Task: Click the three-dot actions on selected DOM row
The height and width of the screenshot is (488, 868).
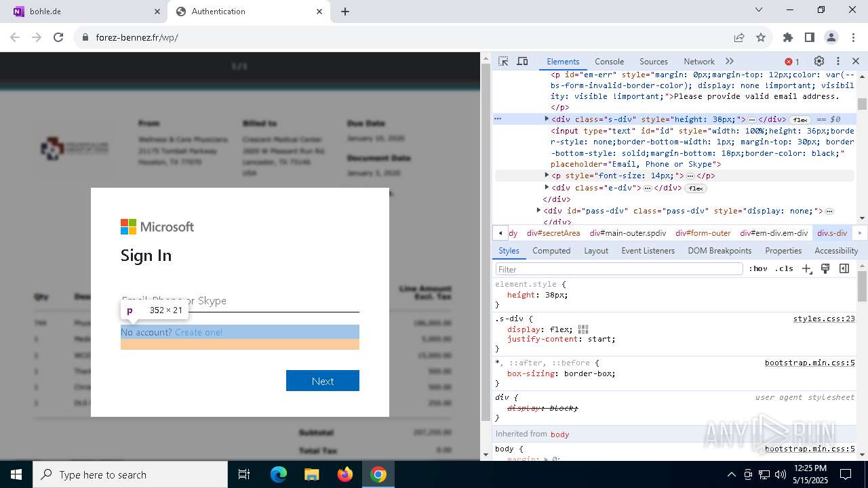Action: click(x=498, y=119)
